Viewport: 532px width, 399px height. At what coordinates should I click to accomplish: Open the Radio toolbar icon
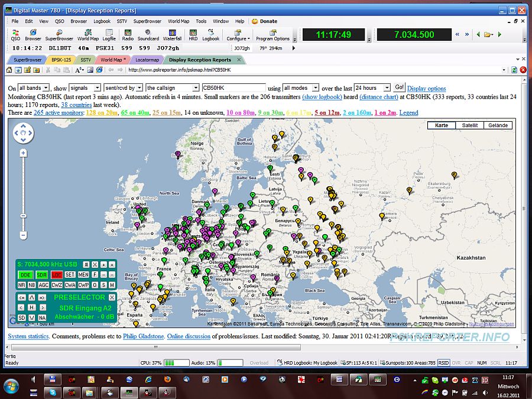point(128,34)
